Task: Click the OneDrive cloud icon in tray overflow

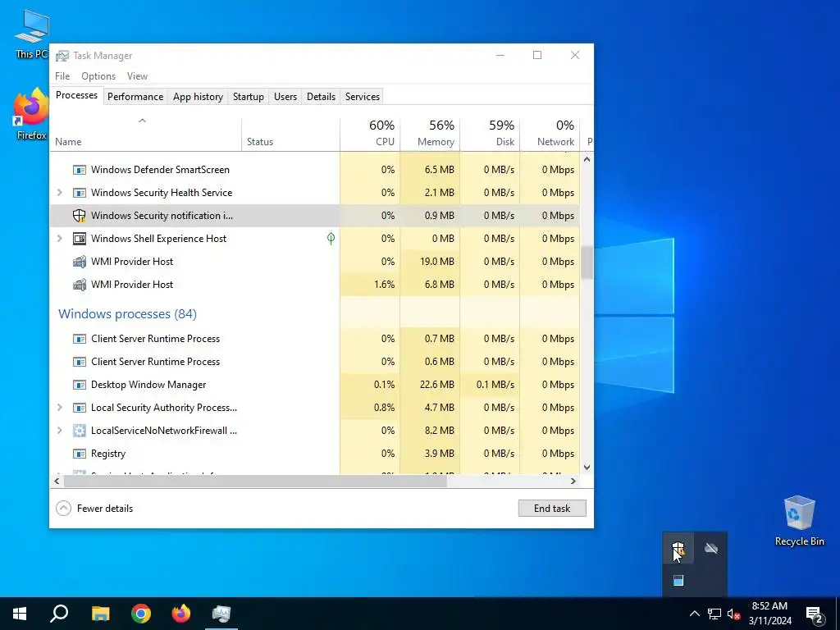Action: pos(711,549)
